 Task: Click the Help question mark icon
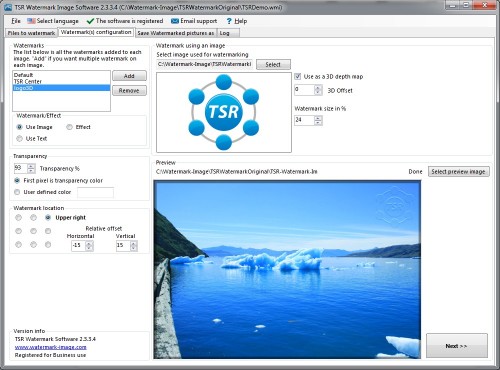click(x=229, y=21)
